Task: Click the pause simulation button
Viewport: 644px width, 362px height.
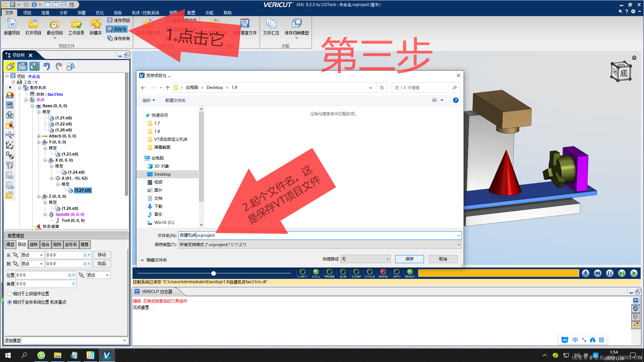Action: (610, 273)
